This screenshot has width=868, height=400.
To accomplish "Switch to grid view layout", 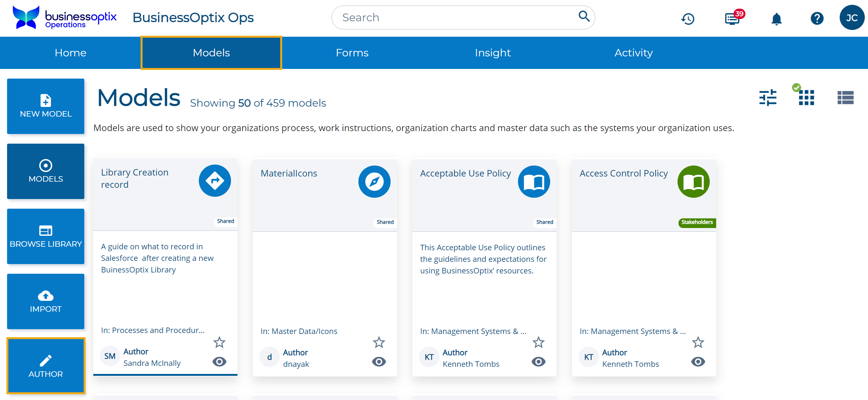I will 806,98.
